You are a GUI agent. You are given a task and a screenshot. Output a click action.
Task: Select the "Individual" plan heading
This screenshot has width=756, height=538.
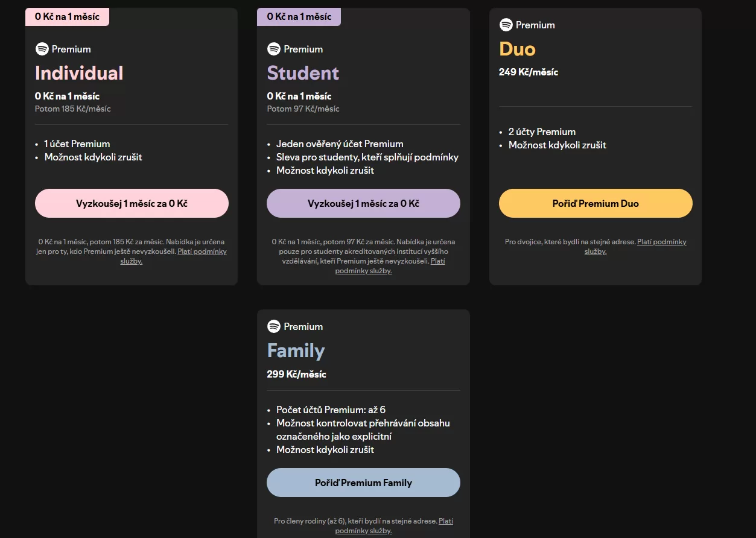click(79, 73)
